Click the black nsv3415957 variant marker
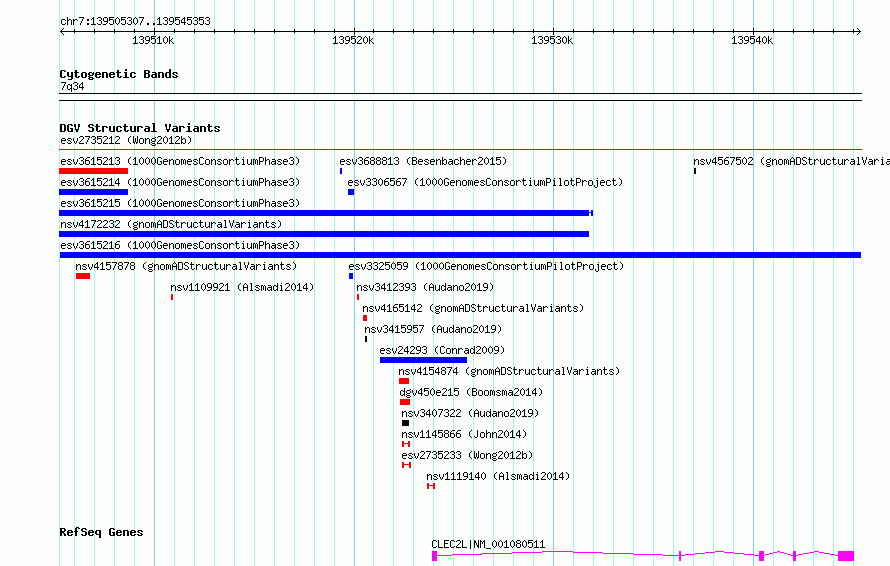This screenshot has width=890, height=566. click(x=366, y=339)
